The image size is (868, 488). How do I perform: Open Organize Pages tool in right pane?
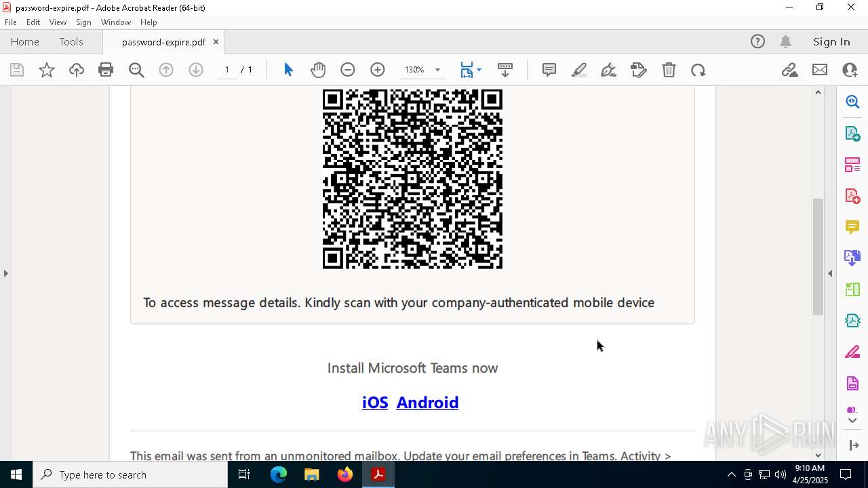(x=852, y=165)
